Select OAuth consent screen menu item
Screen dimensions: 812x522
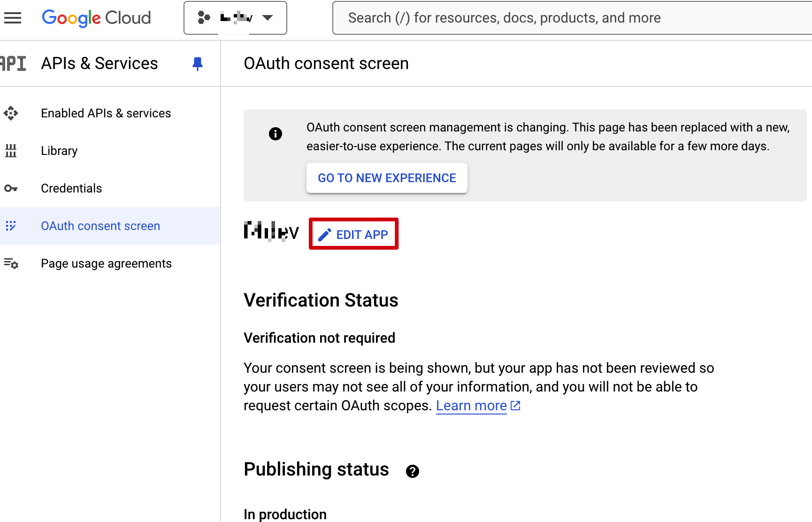coord(100,226)
